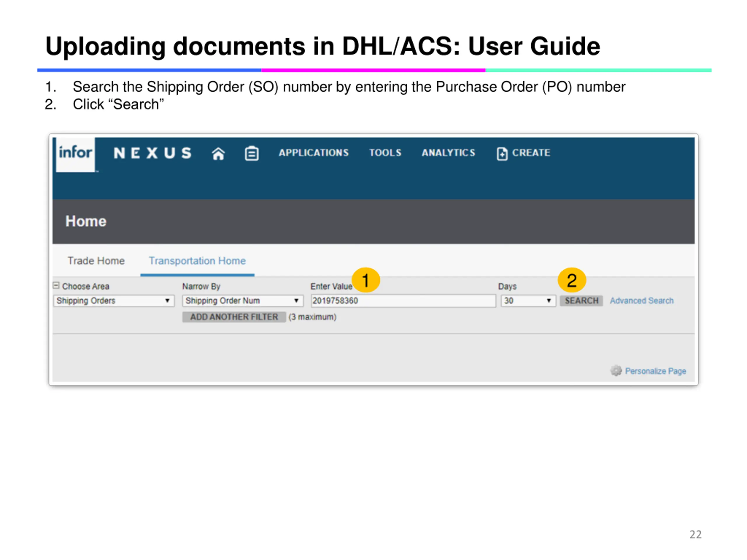Screen dimensions: 747x560
Task: Open the APPLICATIONS menu
Action: (x=313, y=153)
